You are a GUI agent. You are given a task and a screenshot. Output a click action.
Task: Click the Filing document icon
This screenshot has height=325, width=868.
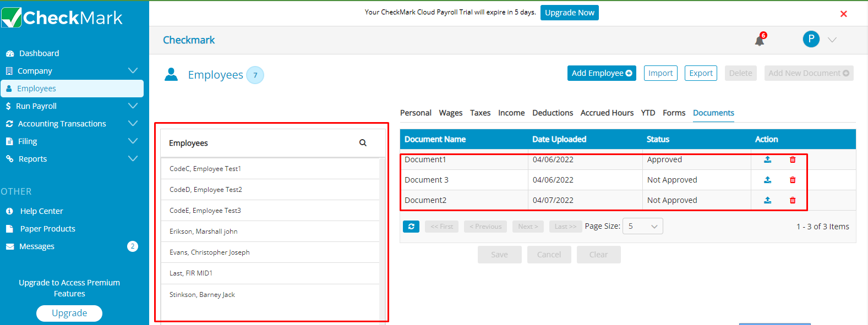9,141
